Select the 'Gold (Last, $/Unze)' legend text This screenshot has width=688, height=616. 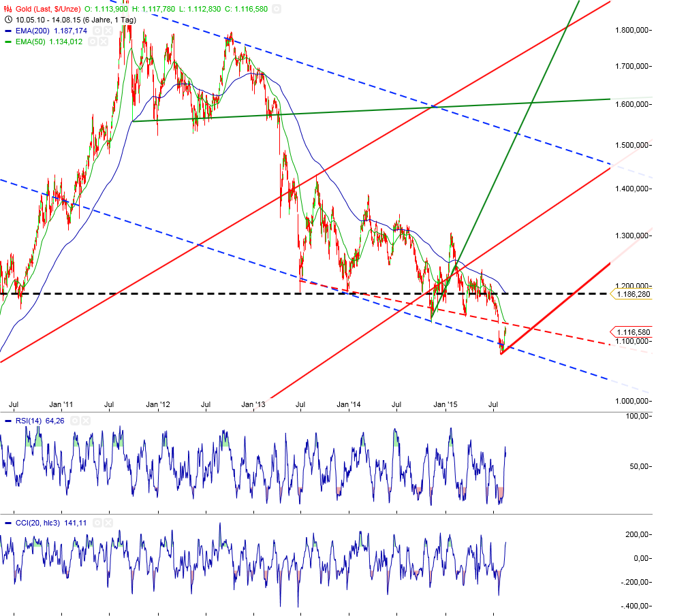(x=48, y=9)
